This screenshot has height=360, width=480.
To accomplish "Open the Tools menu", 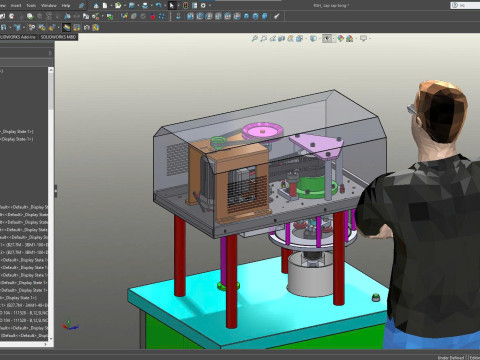I will (31, 6).
